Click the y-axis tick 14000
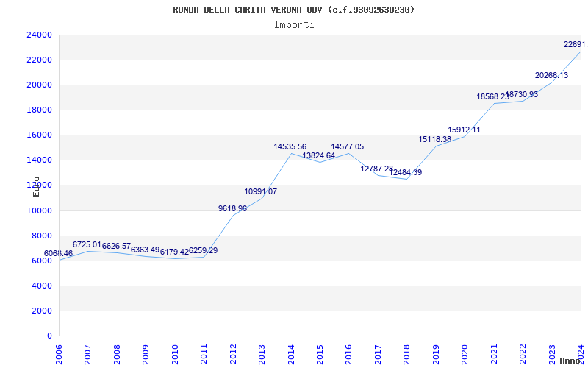This screenshot has width=588, height=368. click(39, 160)
